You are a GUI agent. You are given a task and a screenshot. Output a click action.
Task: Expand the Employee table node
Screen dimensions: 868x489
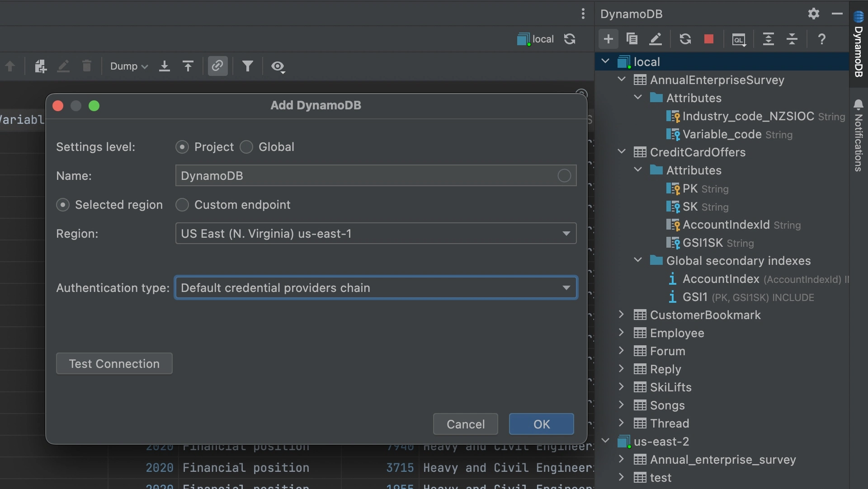[x=622, y=333]
